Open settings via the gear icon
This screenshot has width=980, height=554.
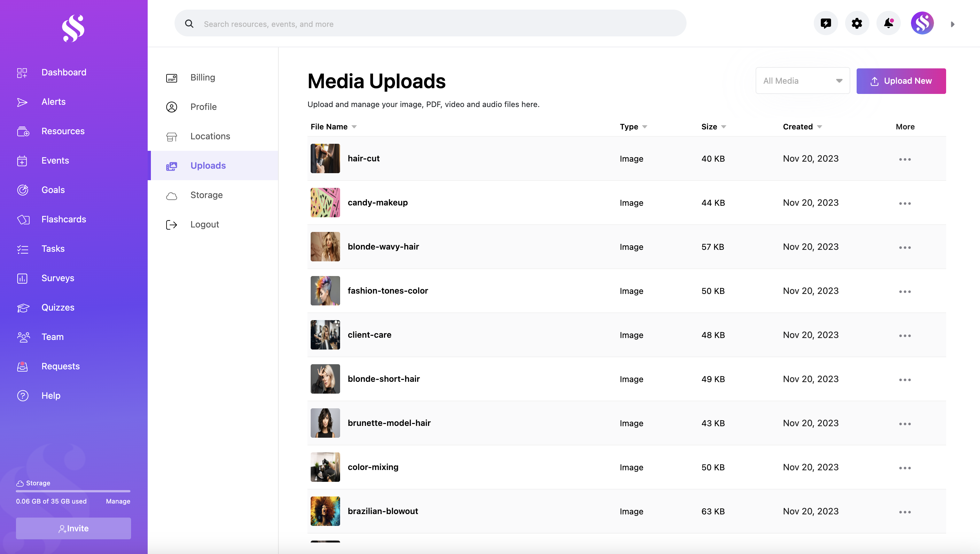(857, 23)
